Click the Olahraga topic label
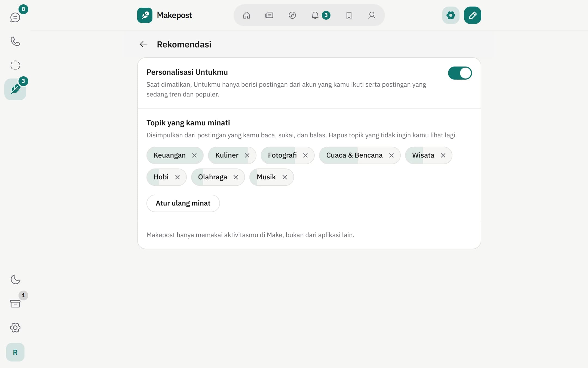Image resolution: width=588 pixels, height=368 pixels. (x=213, y=177)
